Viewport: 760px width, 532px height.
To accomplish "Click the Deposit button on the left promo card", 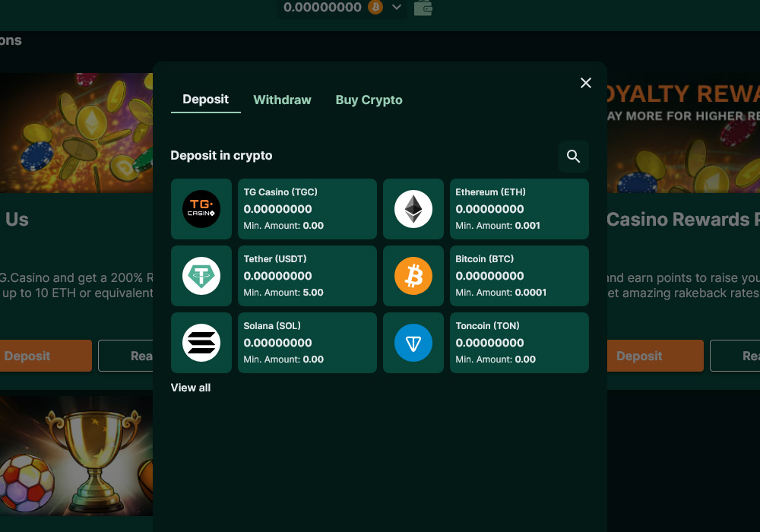I will (46, 356).
